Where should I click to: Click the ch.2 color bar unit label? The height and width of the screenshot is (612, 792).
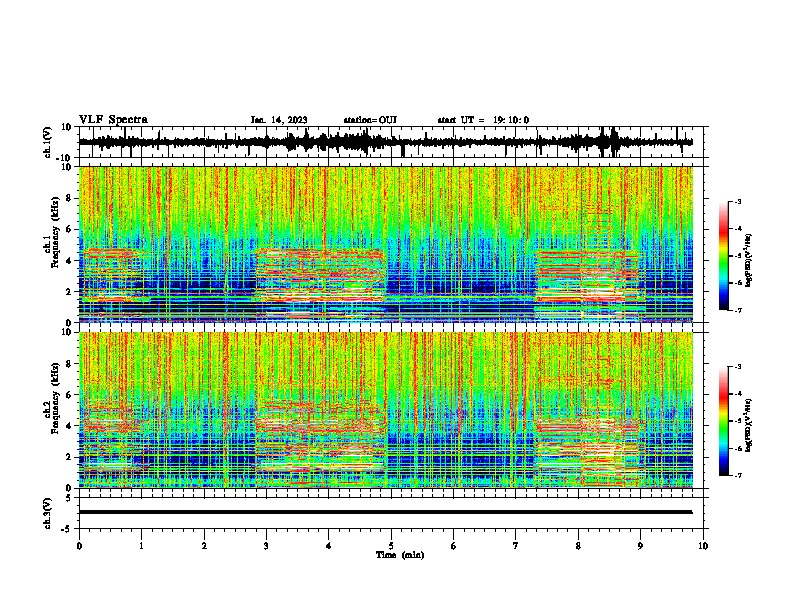[749, 425]
